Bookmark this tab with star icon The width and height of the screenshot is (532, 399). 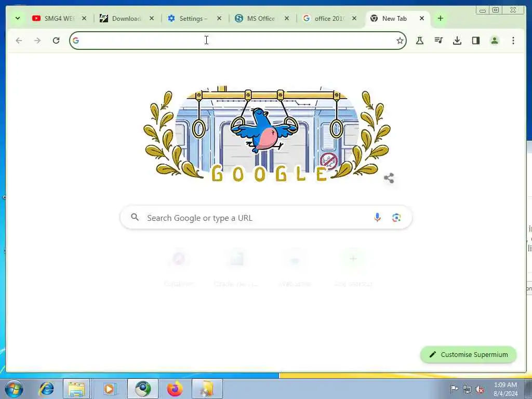click(x=400, y=41)
